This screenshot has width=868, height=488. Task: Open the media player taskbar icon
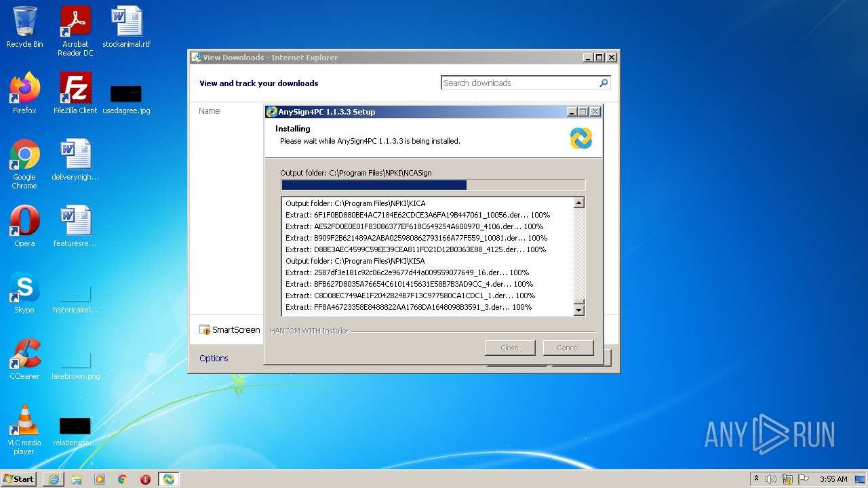[100, 479]
